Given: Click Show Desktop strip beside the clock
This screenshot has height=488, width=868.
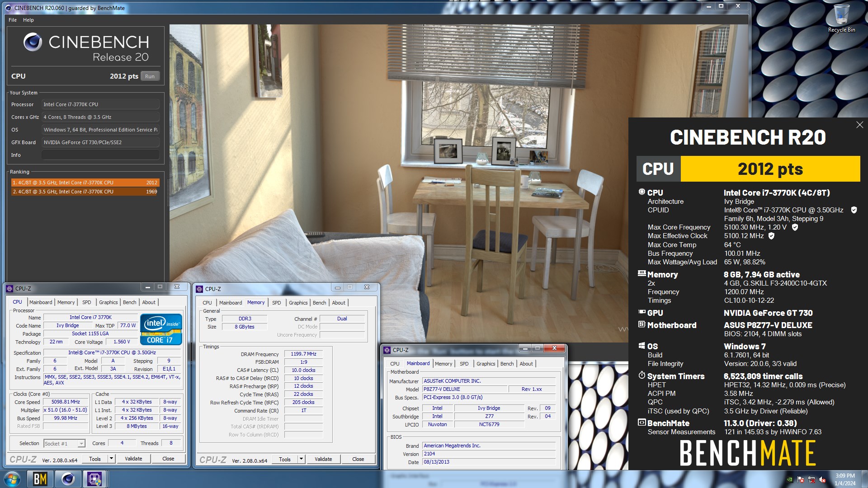Looking at the screenshot, I should [864, 479].
